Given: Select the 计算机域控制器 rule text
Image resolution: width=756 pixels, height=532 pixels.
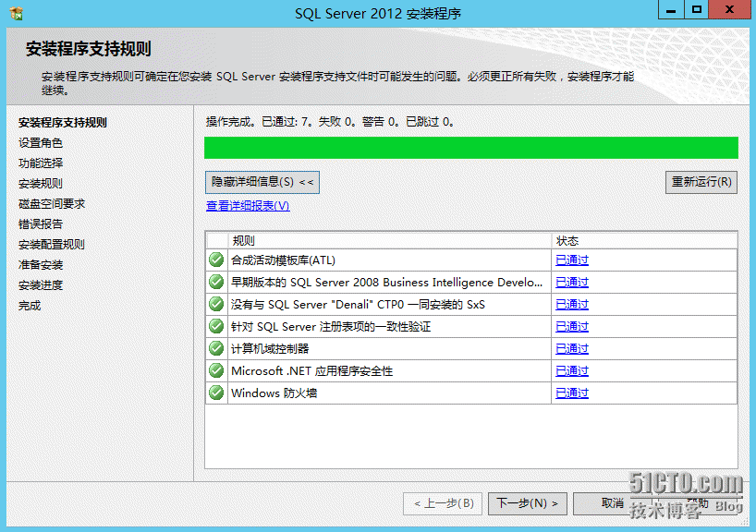Looking at the screenshot, I should 270,349.
